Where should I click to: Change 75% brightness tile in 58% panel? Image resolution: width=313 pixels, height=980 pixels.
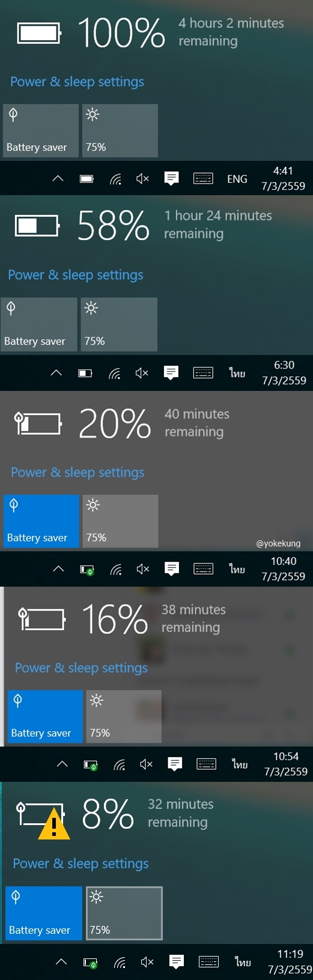(118, 324)
